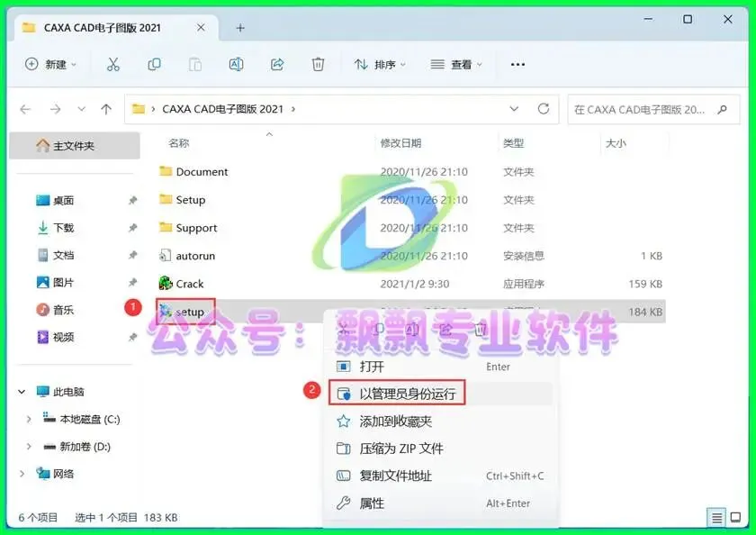Open 视频 in the sidebar
756x535 pixels.
(x=64, y=337)
